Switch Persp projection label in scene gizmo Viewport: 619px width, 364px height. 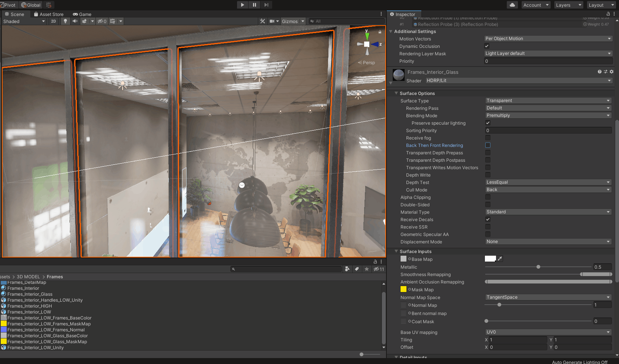point(367,62)
